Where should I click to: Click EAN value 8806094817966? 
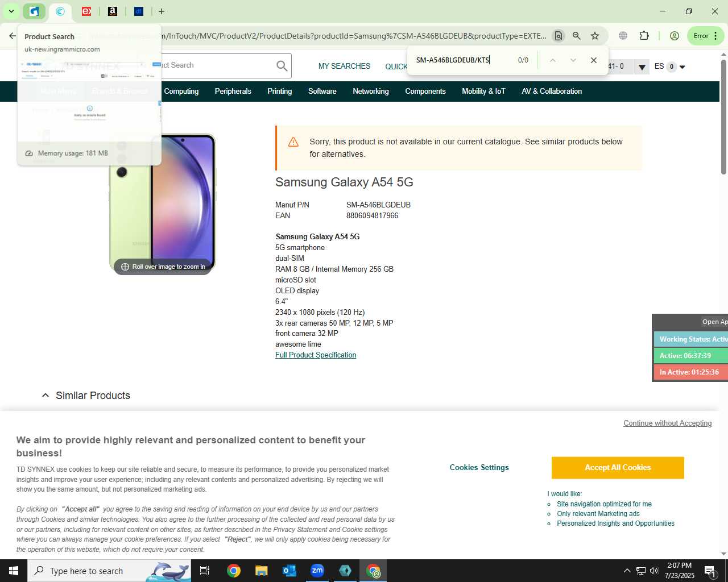coord(372,216)
